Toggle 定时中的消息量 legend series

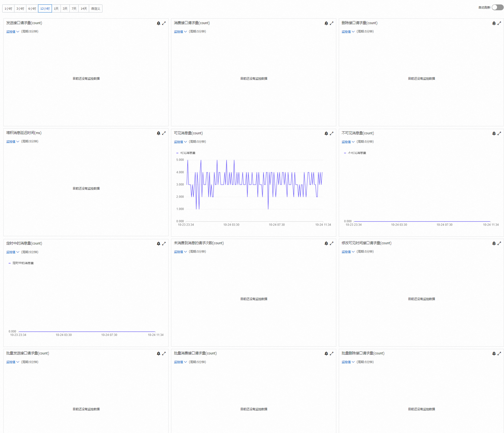point(21,263)
